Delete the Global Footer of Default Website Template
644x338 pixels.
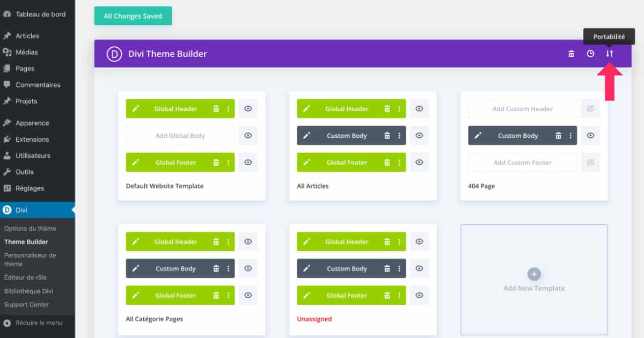[216, 163]
